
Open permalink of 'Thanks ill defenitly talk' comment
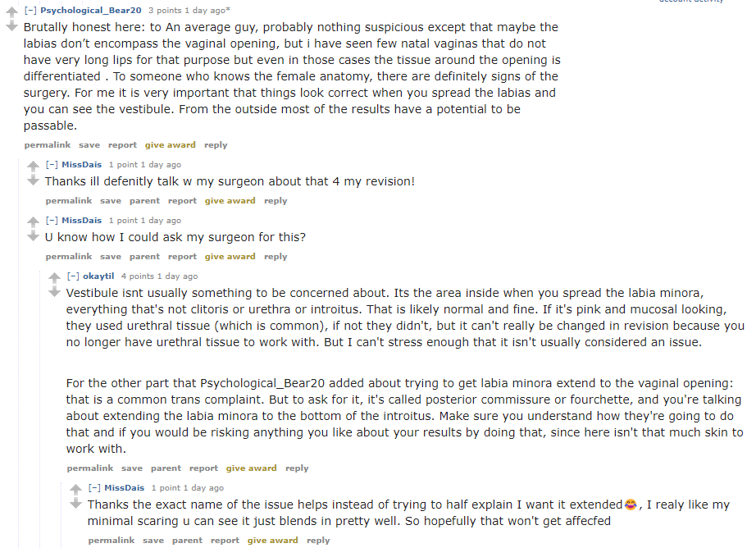point(68,201)
